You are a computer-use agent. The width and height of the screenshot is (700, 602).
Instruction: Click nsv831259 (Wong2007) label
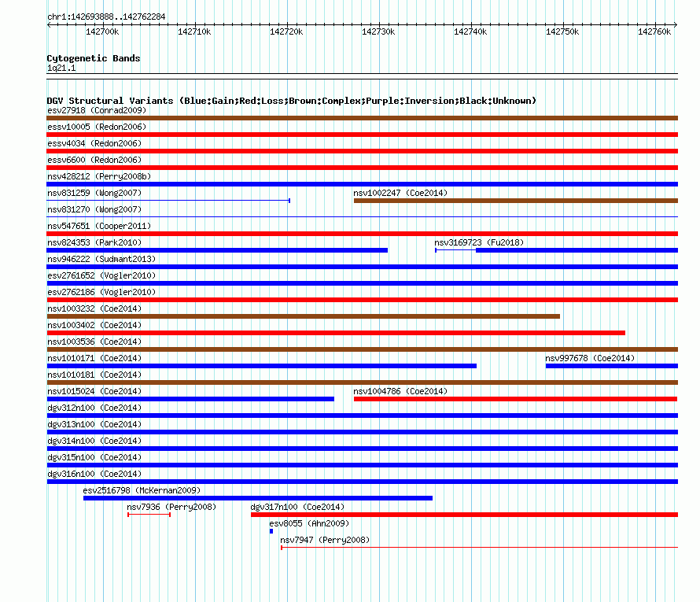coord(94,193)
